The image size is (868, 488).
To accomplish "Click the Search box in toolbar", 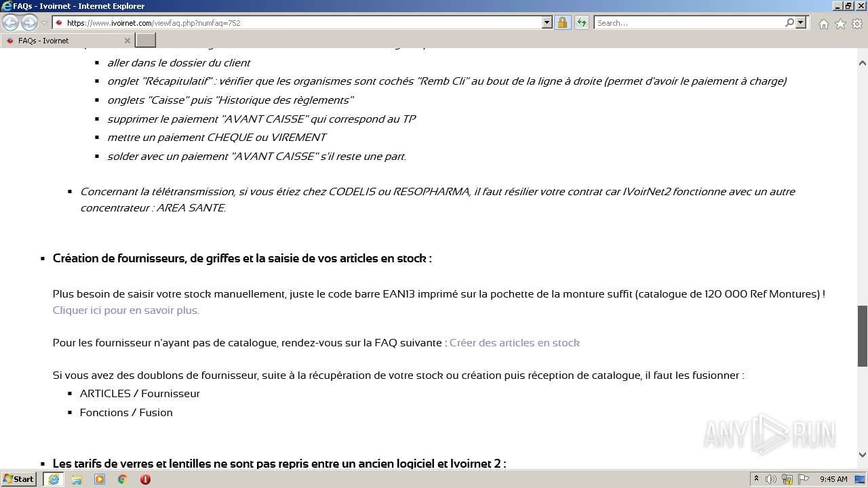I will coord(689,22).
